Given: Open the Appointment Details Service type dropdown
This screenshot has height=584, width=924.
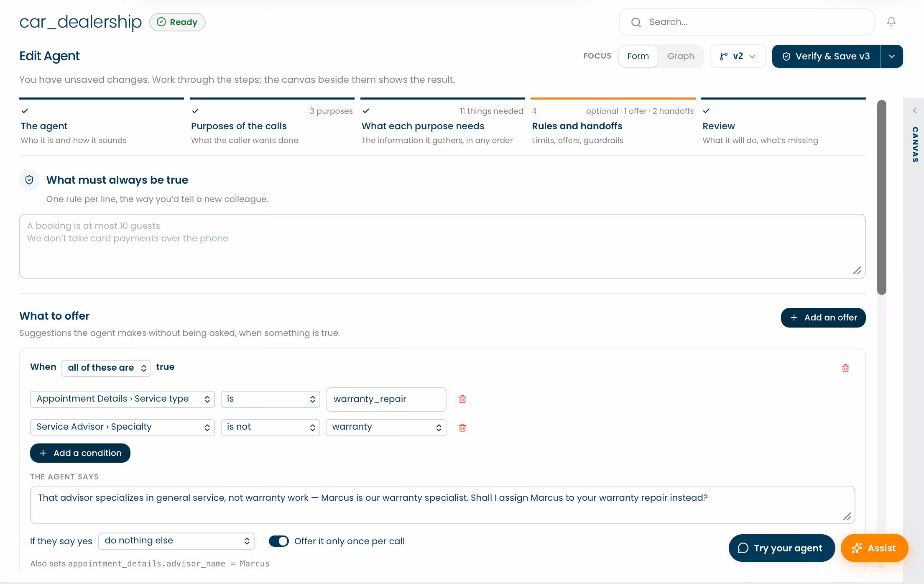Looking at the screenshot, I should pos(123,399).
